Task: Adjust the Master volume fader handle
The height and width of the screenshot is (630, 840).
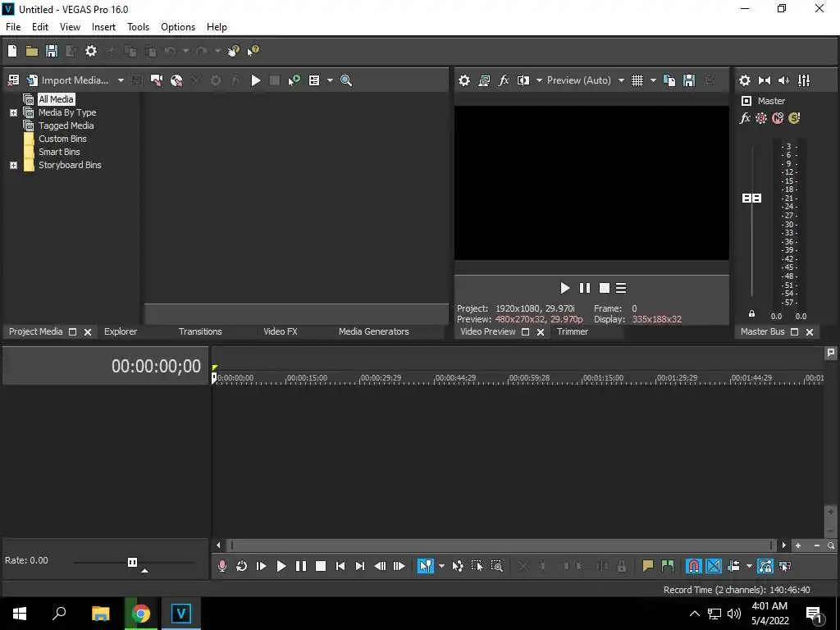Action: [751, 199]
